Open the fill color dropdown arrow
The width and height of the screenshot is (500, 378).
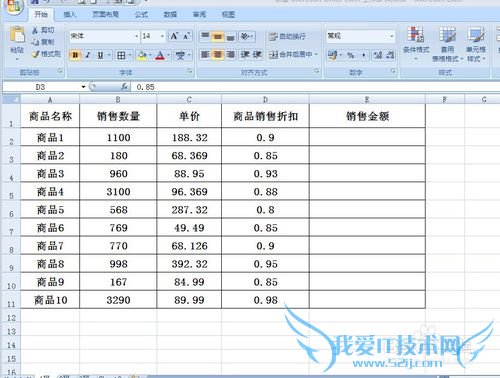click(150, 55)
